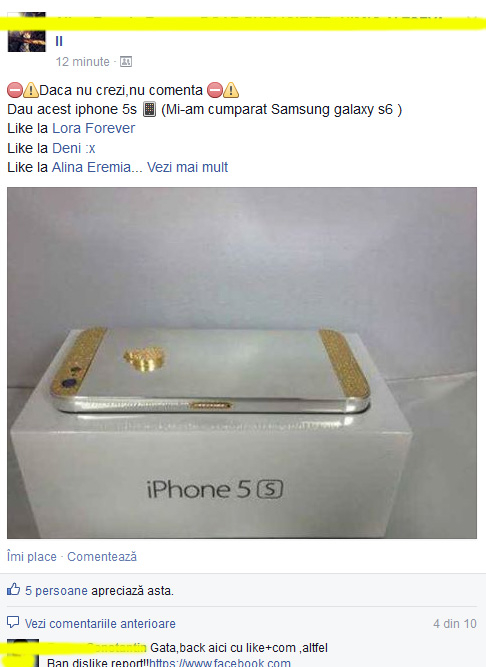Screen dimensions: 486x667
Task: Open the post author's profile picture
Action: [26, 32]
